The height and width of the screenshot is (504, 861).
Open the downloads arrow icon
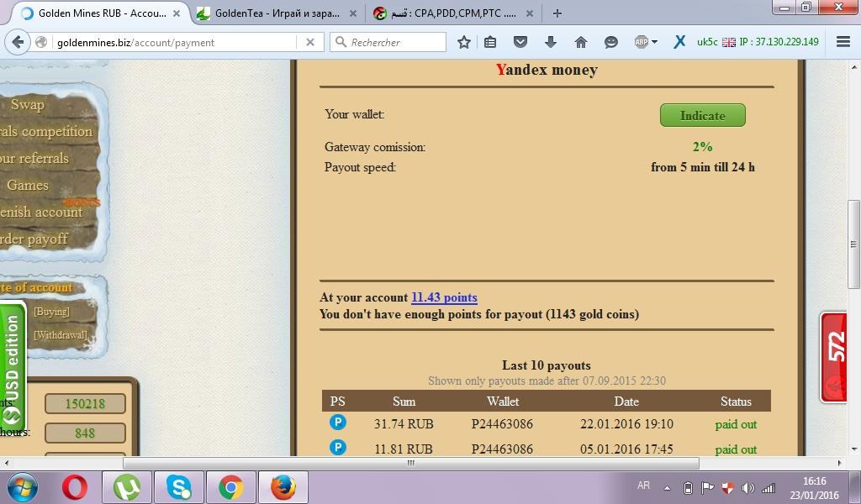pos(550,42)
